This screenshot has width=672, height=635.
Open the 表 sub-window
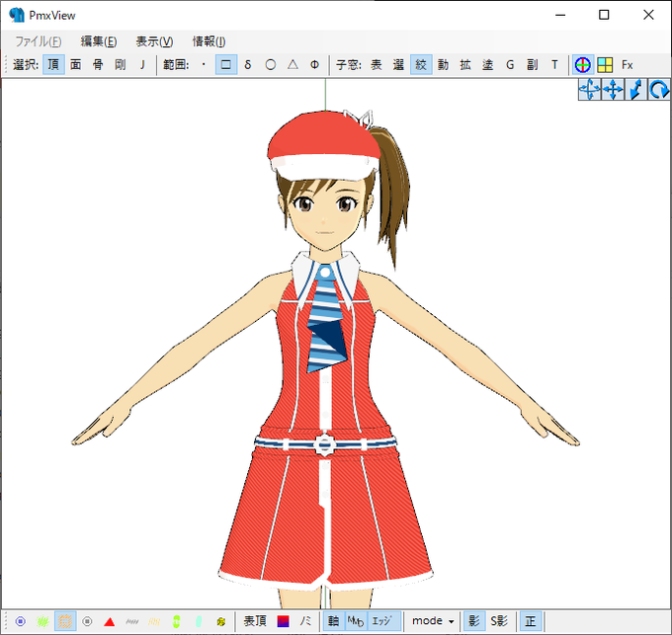click(377, 64)
